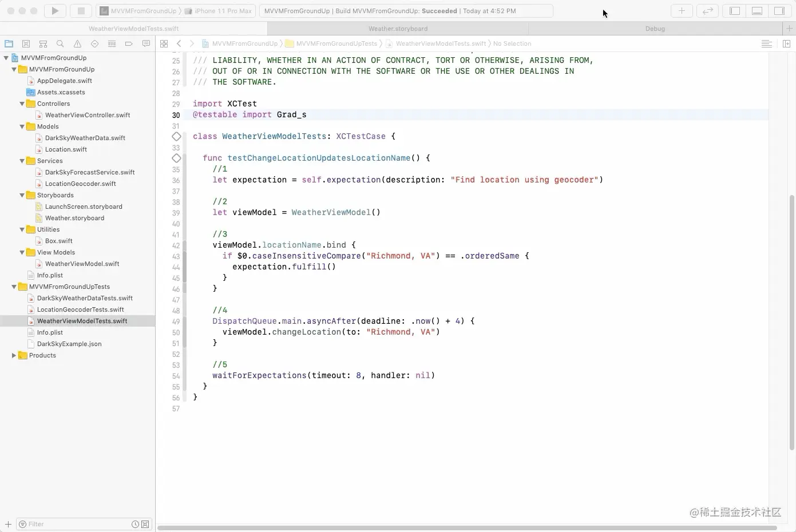Viewport: 796px width, 532px height.
Task: Open the issue navigator warning icon
Action: (77, 43)
